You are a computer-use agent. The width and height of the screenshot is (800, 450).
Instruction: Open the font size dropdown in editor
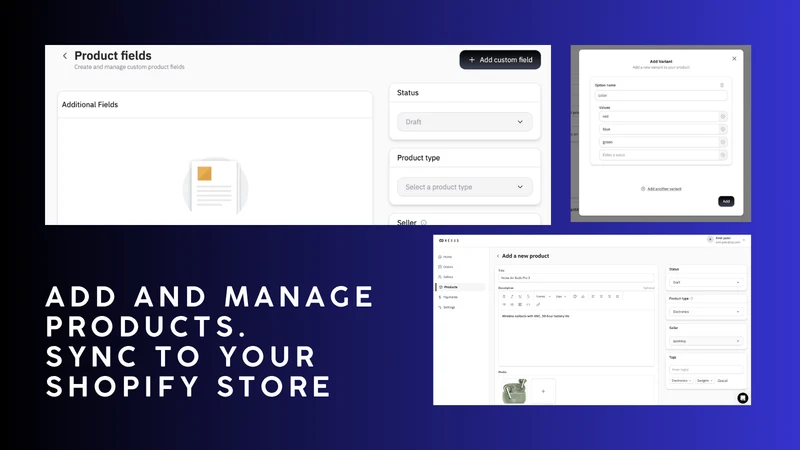(x=561, y=296)
